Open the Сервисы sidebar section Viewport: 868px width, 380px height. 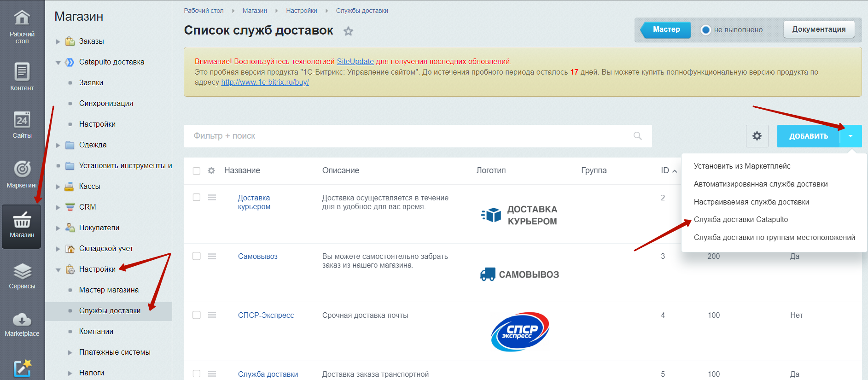click(22, 275)
